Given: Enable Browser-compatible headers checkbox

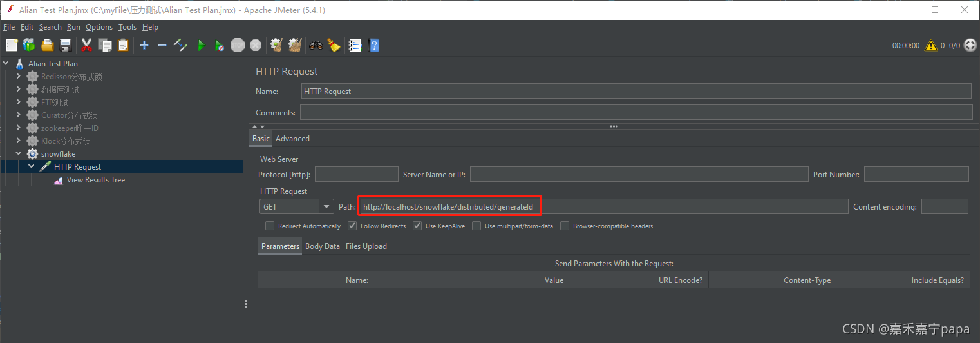Looking at the screenshot, I should (x=565, y=226).
